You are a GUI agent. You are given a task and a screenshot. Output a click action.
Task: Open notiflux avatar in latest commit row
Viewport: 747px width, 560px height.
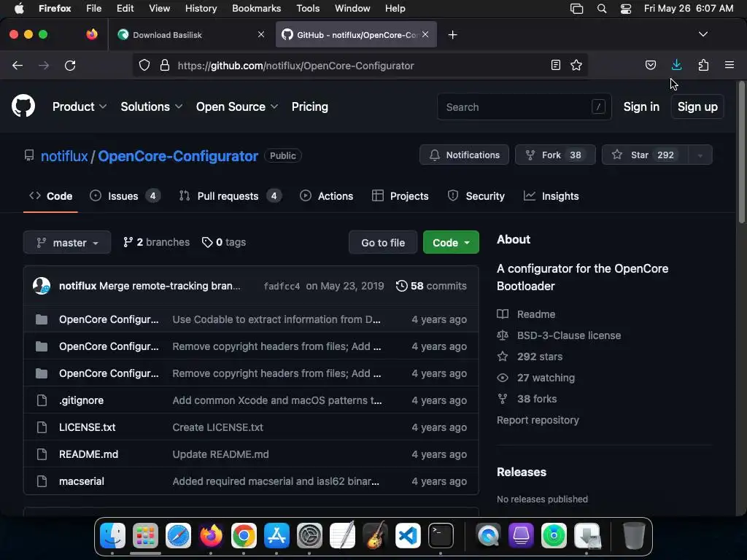[x=42, y=286]
